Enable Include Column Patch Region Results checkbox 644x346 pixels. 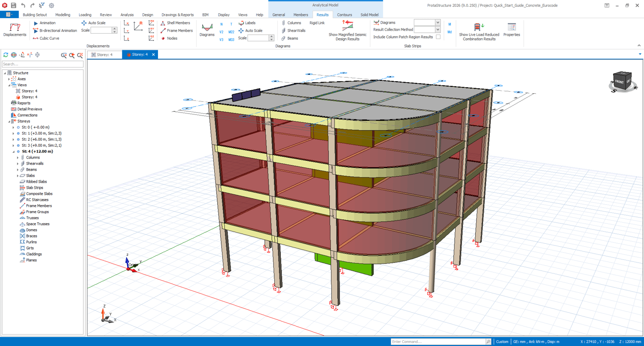point(438,37)
